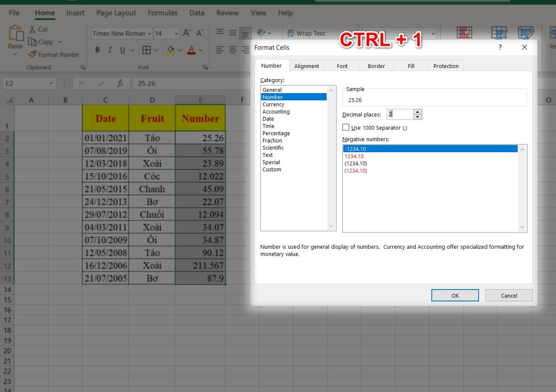Click the Wrap Text button
Viewport: 556px width, 392px height.
coord(306,33)
